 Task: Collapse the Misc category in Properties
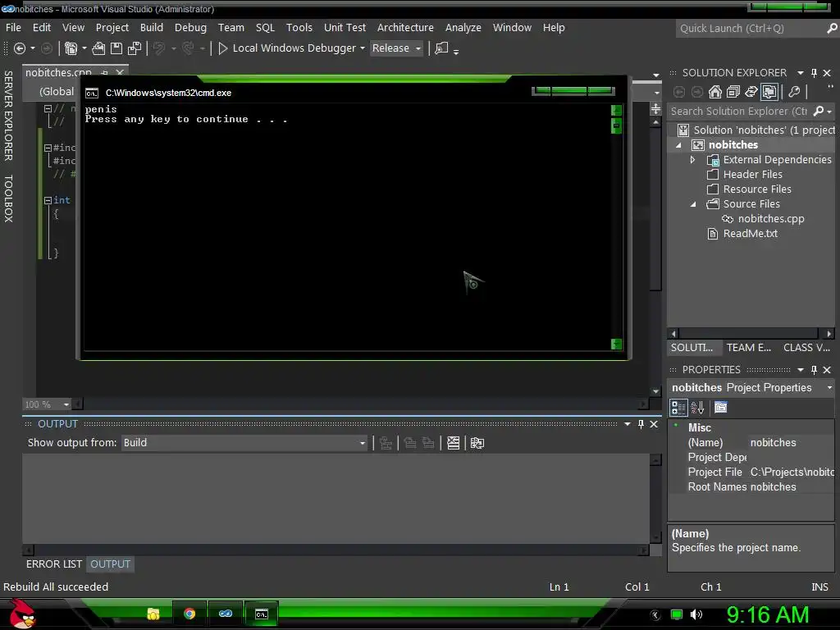(676, 426)
